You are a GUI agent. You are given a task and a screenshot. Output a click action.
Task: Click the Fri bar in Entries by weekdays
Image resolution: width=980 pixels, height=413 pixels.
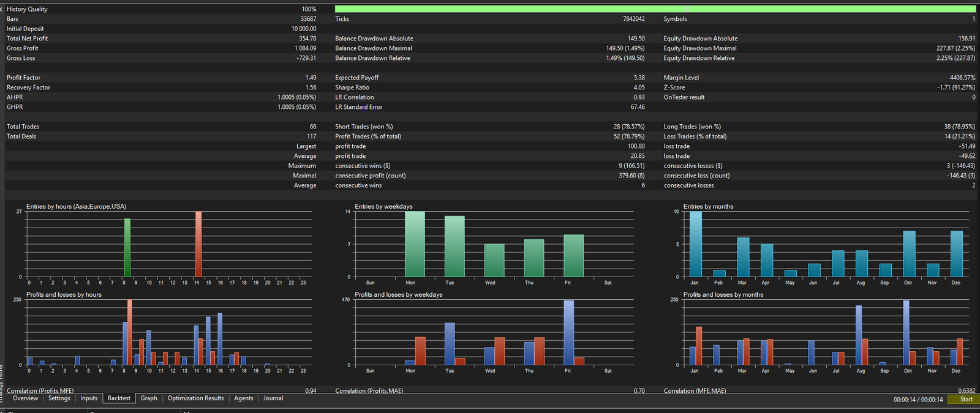click(574, 256)
